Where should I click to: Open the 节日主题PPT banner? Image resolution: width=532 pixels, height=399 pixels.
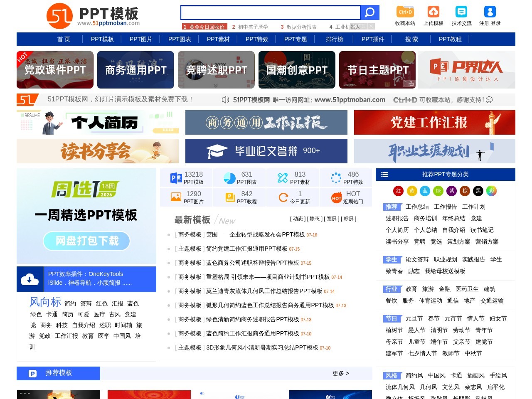[377, 70]
